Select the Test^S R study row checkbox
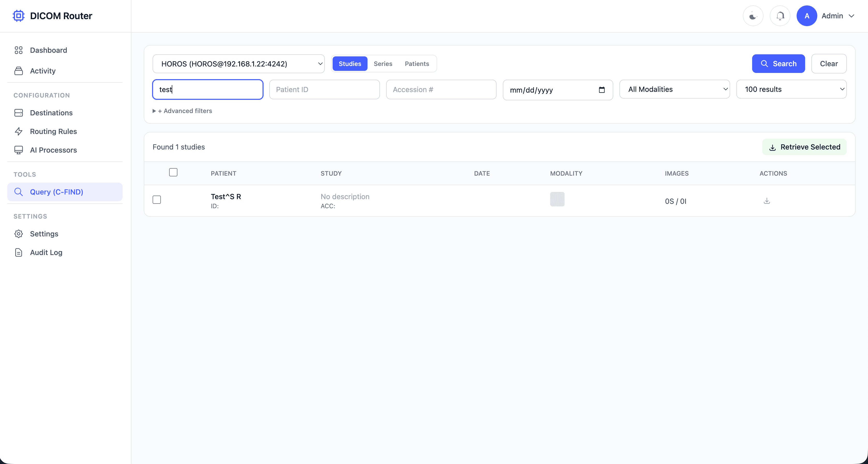 (157, 199)
